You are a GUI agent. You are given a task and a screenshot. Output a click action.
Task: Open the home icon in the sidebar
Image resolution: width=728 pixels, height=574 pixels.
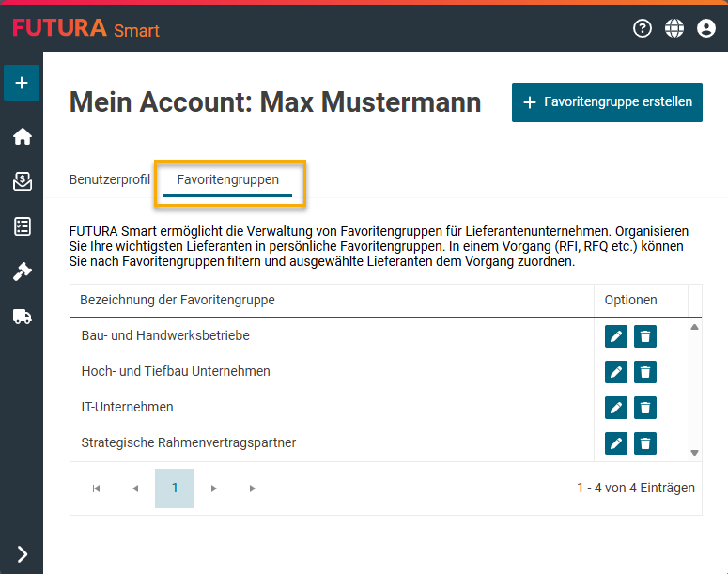coord(22,137)
